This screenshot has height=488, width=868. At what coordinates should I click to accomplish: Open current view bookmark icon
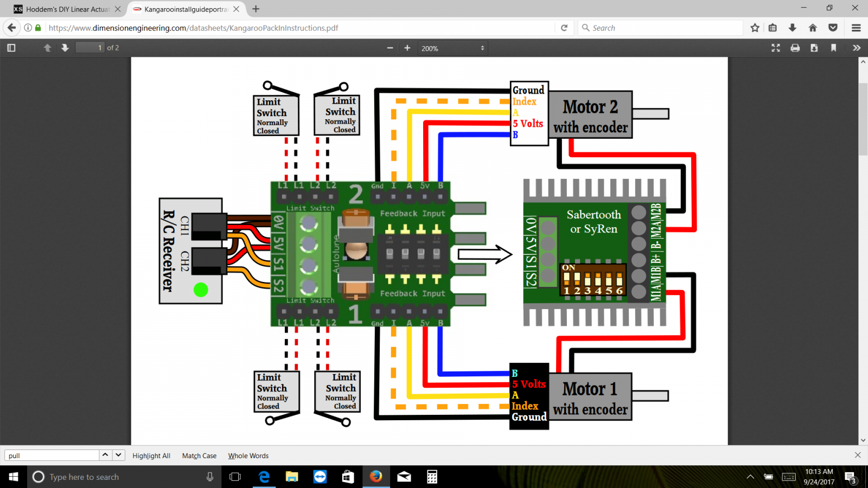point(834,48)
